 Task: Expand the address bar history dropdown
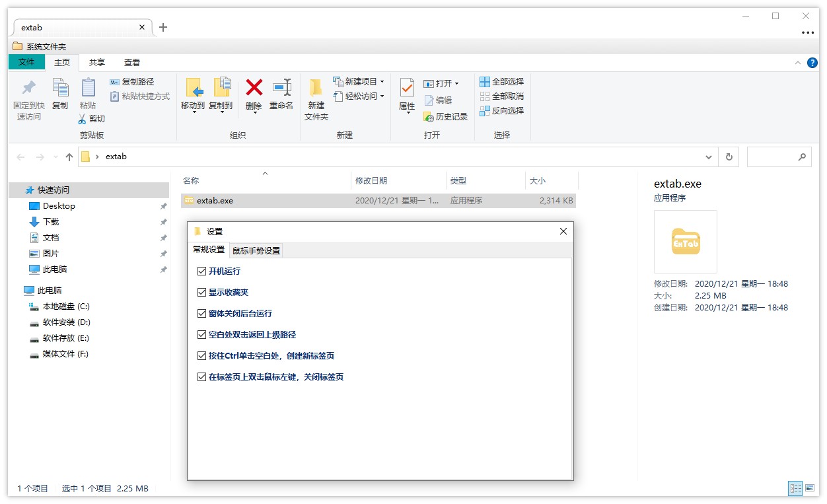point(709,157)
